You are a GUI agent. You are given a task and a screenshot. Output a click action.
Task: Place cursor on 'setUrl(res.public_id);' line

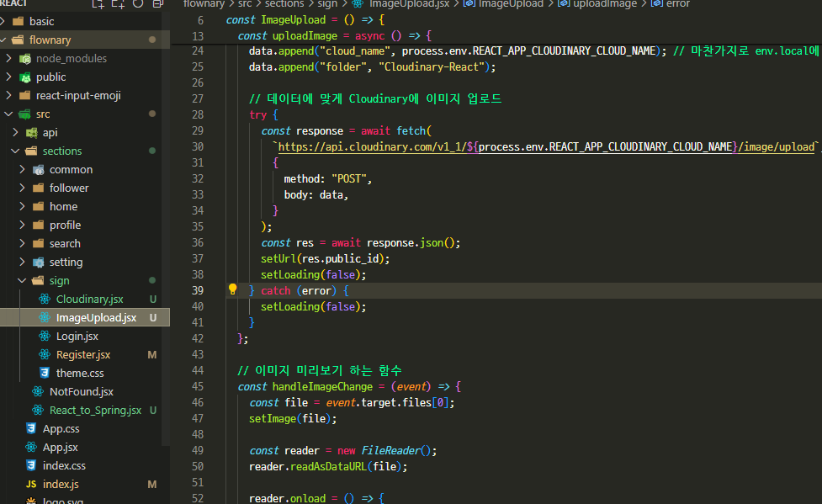(x=325, y=258)
